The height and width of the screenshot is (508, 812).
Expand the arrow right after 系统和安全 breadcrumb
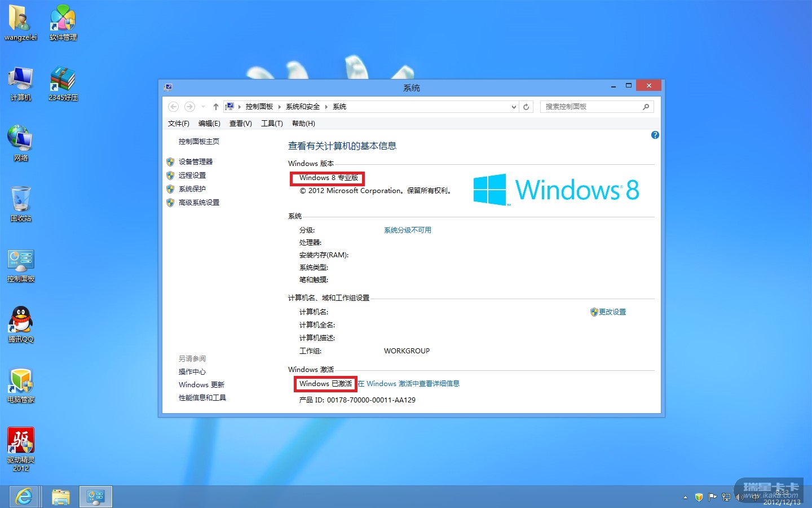point(326,107)
